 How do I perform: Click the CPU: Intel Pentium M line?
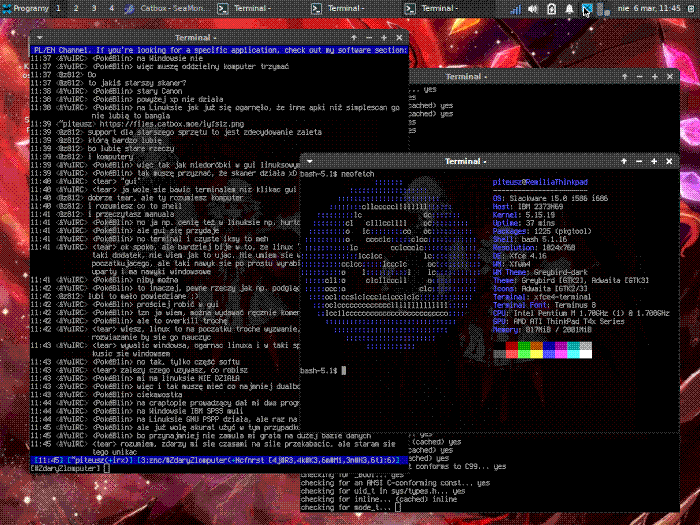pos(581,313)
